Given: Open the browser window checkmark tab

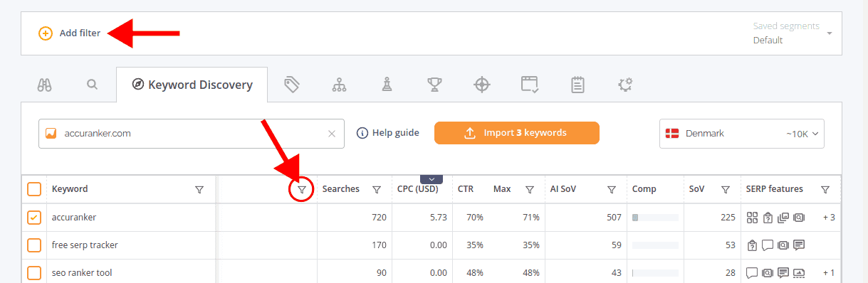Looking at the screenshot, I should [530, 85].
